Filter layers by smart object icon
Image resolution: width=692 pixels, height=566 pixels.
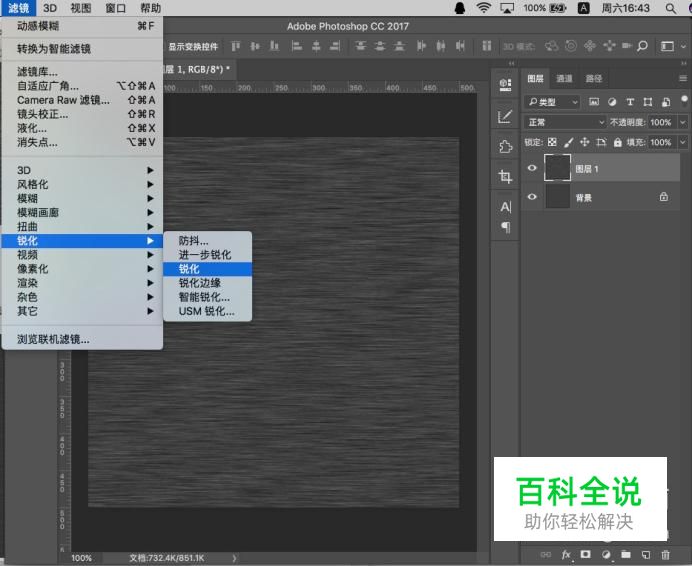666,102
